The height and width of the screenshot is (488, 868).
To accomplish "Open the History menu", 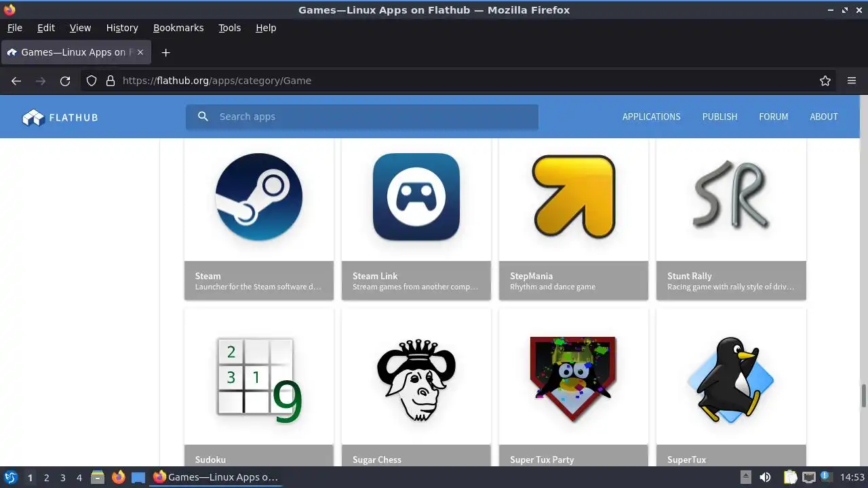I will click(122, 28).
